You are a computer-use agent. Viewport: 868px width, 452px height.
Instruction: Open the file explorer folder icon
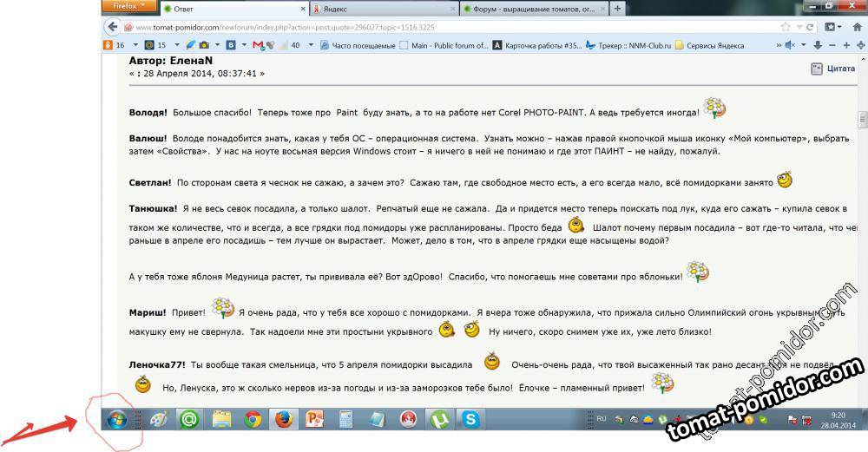click(x=221, y=420)
